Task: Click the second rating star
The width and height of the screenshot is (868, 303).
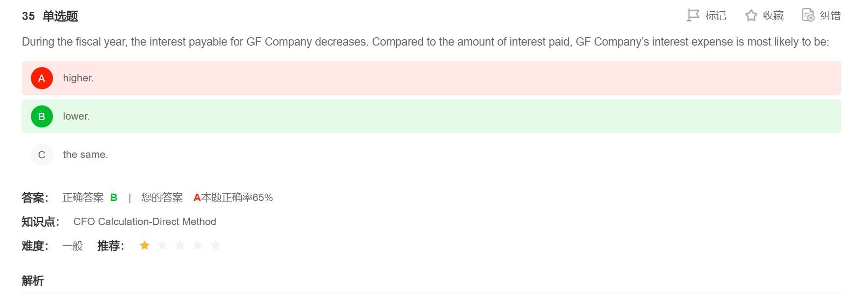Action: 162,245
